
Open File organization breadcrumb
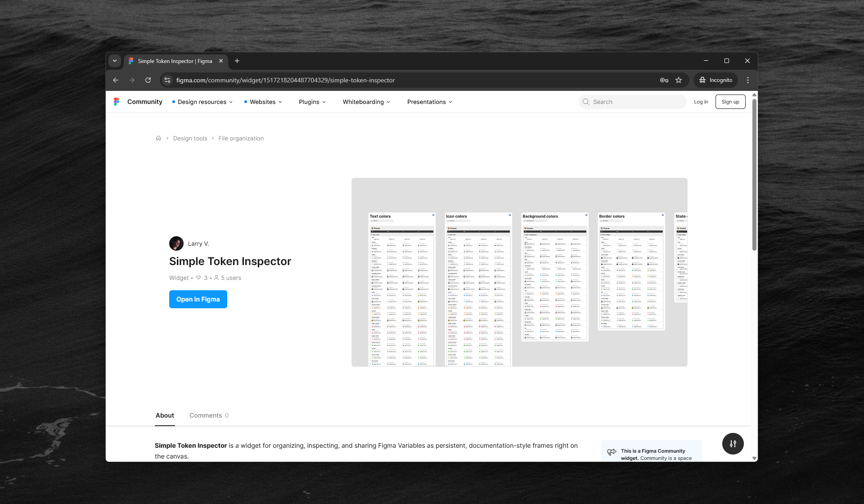pos(241,138)
